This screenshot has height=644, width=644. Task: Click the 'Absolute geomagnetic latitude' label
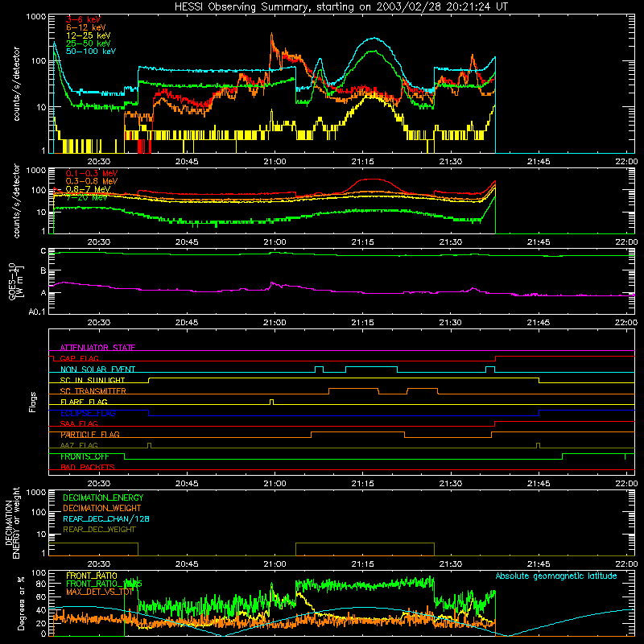point(556,576)
